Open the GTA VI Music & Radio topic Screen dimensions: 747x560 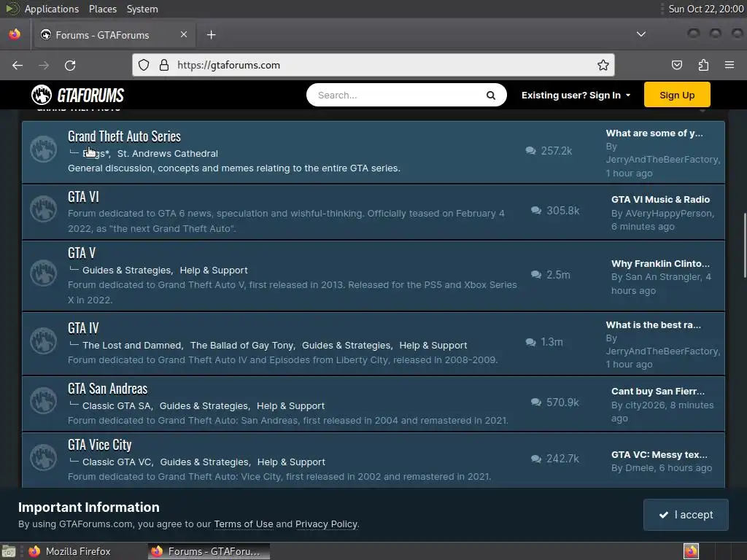(660, 200)
